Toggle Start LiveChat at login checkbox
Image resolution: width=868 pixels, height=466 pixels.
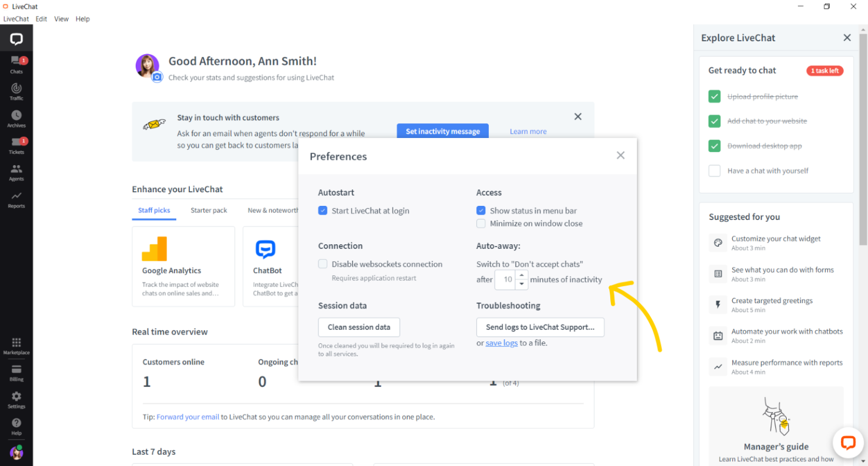coord(323,211)
